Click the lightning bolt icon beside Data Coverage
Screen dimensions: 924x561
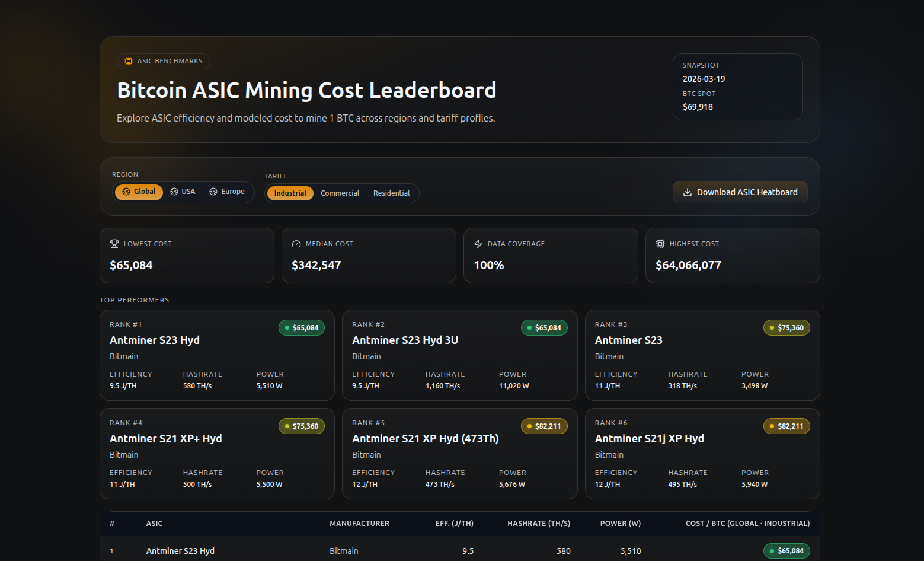tap(478, 243)
